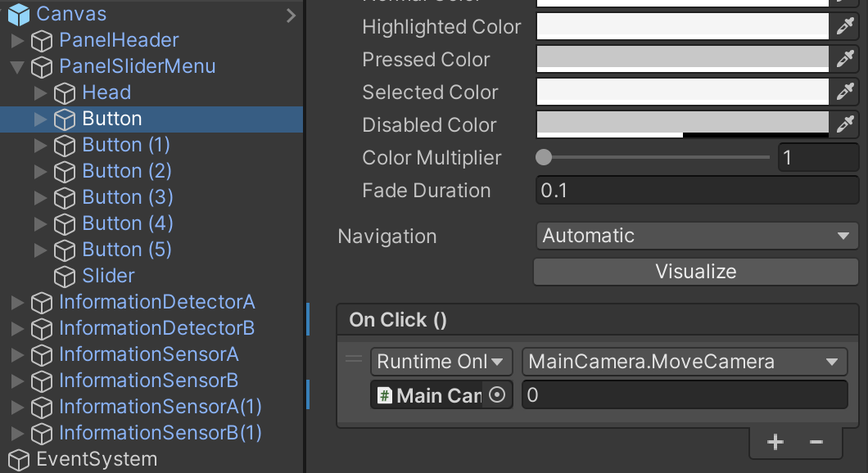
Task: Select Slider in the hierarchy
Action: click(x=108, y=276)
